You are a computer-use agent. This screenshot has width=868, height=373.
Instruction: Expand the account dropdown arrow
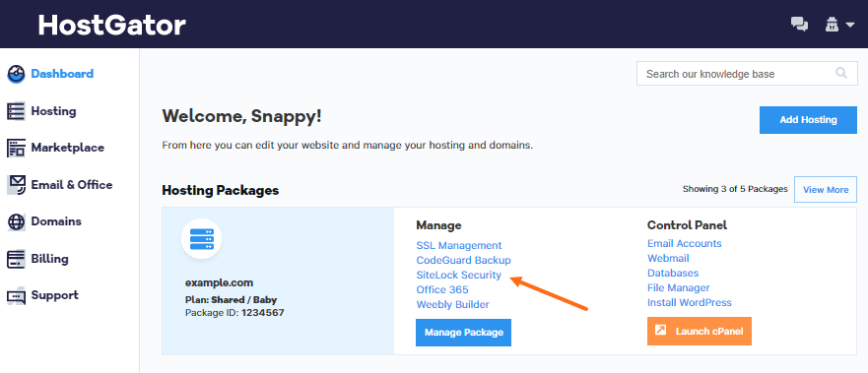point(850,25)
